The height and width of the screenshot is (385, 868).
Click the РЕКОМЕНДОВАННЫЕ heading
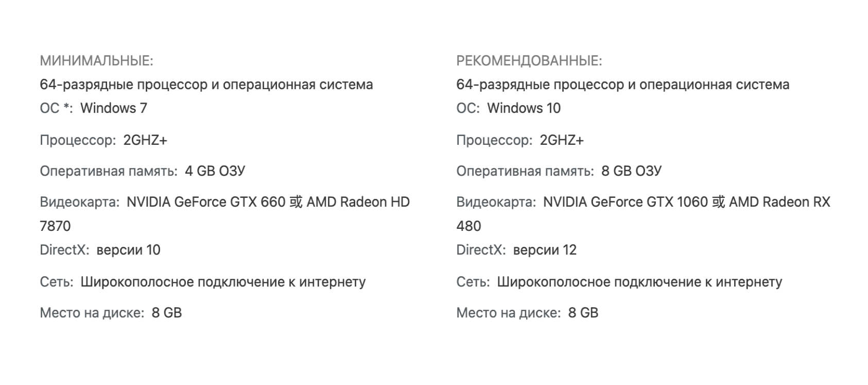[x=529, y=61]
